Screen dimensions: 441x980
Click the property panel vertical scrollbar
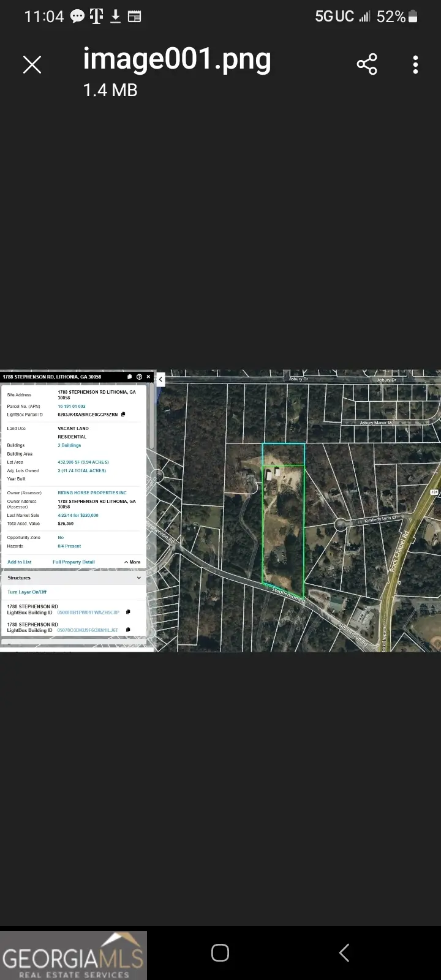(x=151, y=417)
